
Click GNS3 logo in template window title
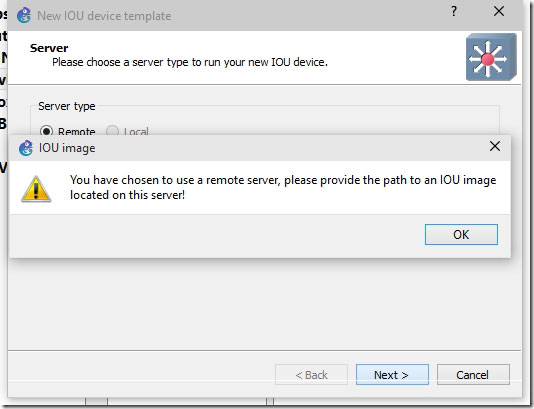point(24,15)
